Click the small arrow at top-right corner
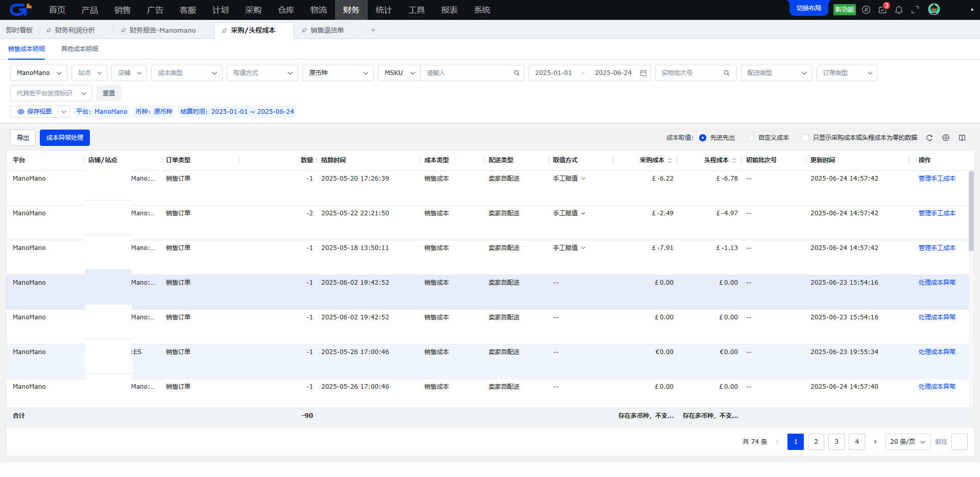980x477 pixels. click(972, 10)
